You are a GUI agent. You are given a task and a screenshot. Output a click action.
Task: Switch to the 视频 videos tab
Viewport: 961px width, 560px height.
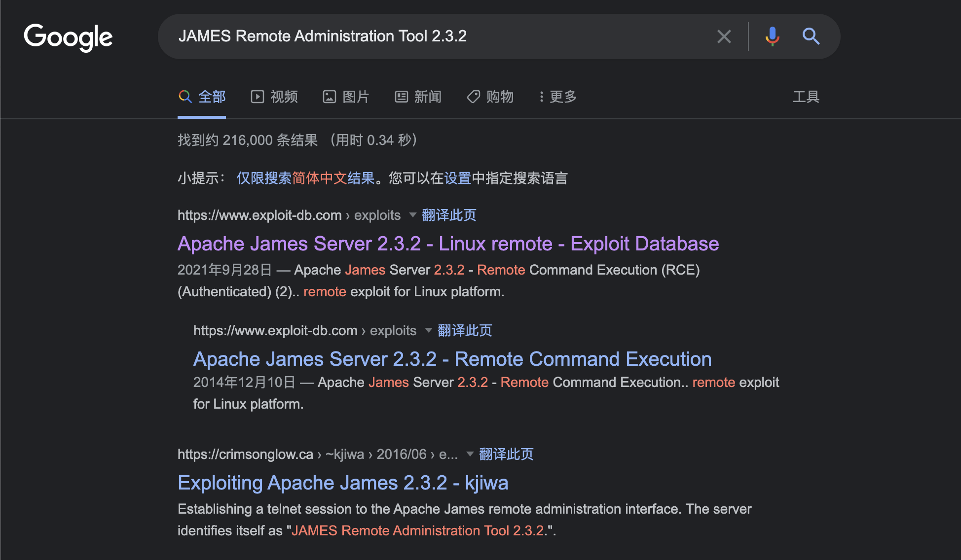point(274,97)
